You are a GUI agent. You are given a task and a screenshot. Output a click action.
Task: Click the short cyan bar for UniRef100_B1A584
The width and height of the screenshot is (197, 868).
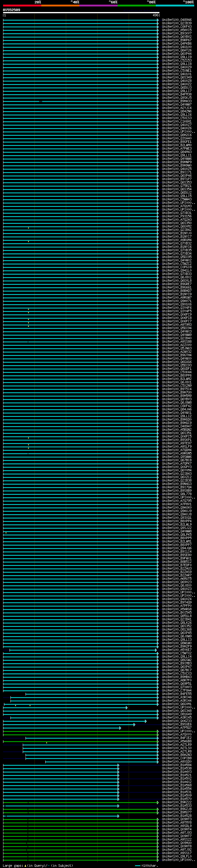(61, 765)
